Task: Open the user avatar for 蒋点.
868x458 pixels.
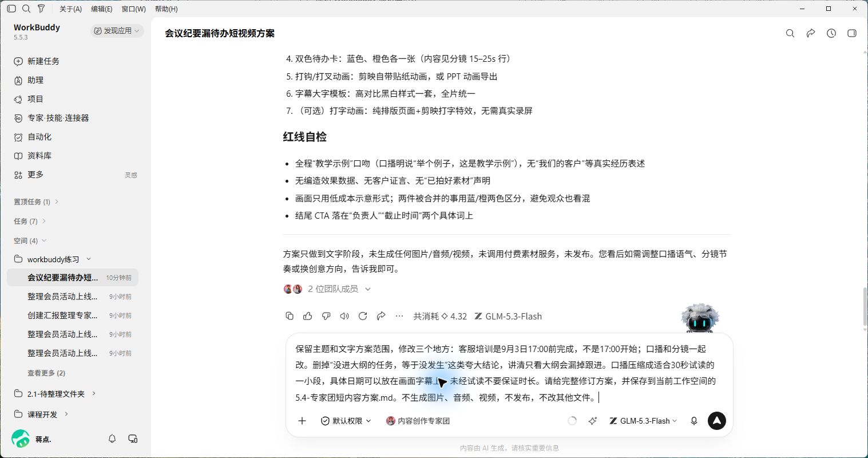Action: 21,439
